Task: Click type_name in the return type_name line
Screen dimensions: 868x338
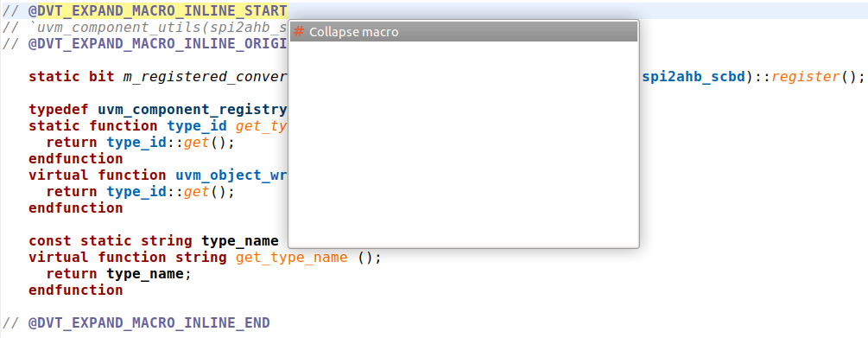Action: (145, 274)
